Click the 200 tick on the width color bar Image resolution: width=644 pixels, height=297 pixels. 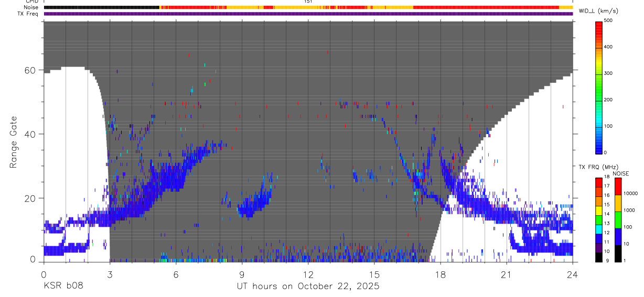pos(608,100)
